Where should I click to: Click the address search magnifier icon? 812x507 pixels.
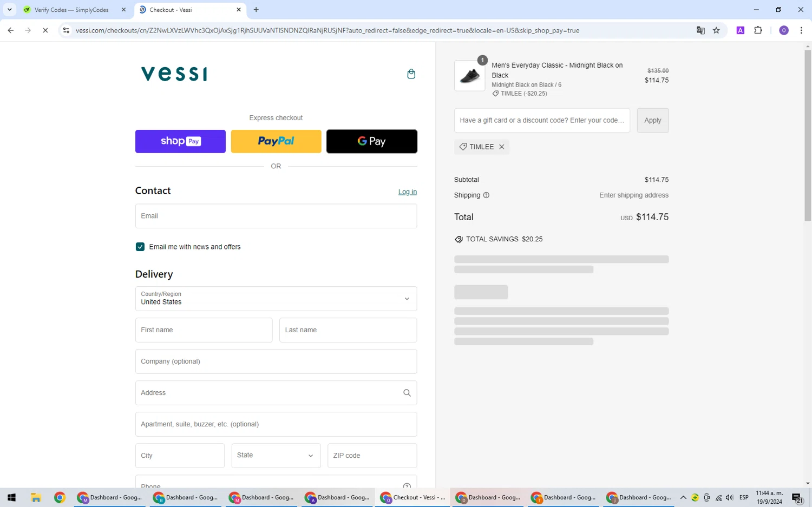tap(407, 393)
